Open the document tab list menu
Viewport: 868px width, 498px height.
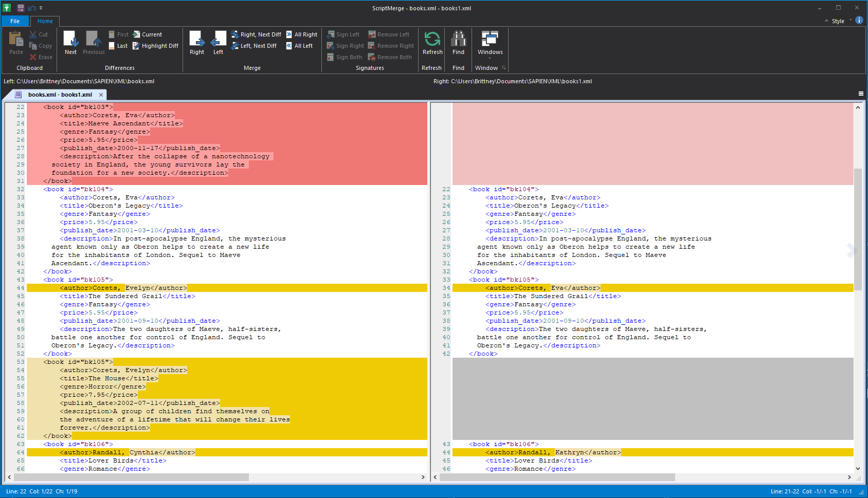[861, 94]
